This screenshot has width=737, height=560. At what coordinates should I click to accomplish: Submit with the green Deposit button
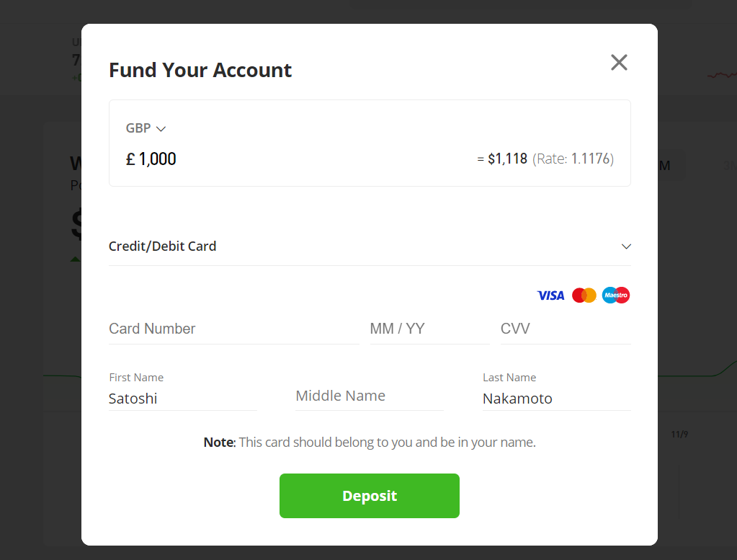(370, 496)
